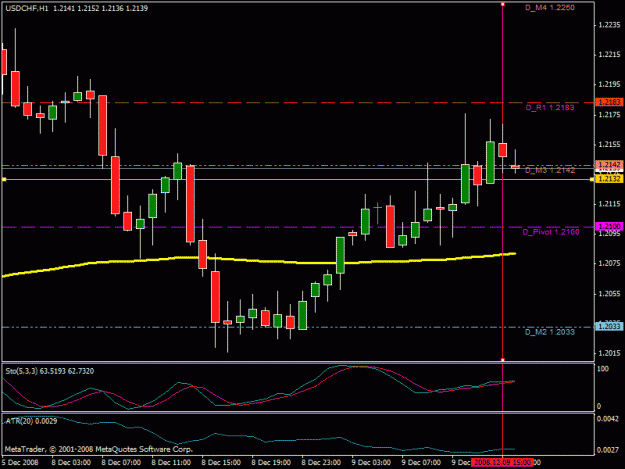This screenshot has width=625, height=469.
Task: Click the D_R1 1.2183 resistance label
Action: (x=550, y=108)
